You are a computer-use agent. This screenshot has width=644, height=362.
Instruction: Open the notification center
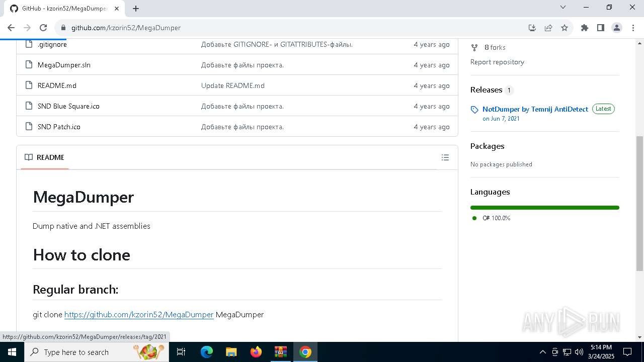click(x=627, y=352)
